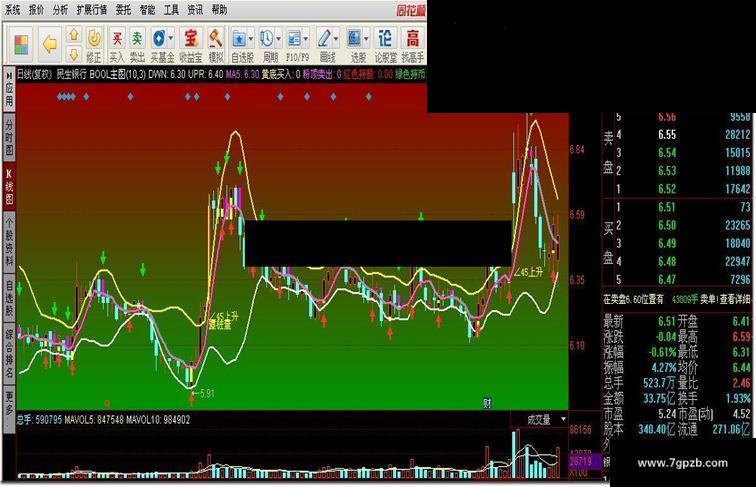Screen dimensions: 756x487
Task: Click the 财 marker on chart bottom
Action: click(487, 403)
